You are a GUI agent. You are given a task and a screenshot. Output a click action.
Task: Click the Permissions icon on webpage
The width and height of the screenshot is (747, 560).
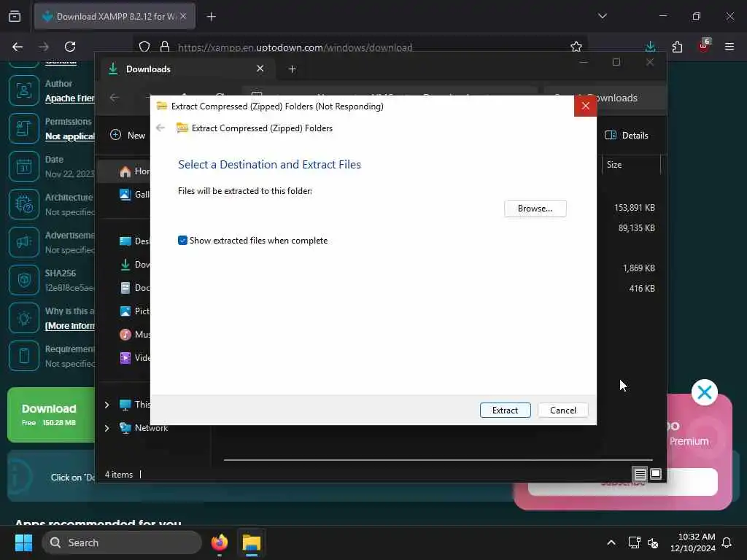point(24,128)
